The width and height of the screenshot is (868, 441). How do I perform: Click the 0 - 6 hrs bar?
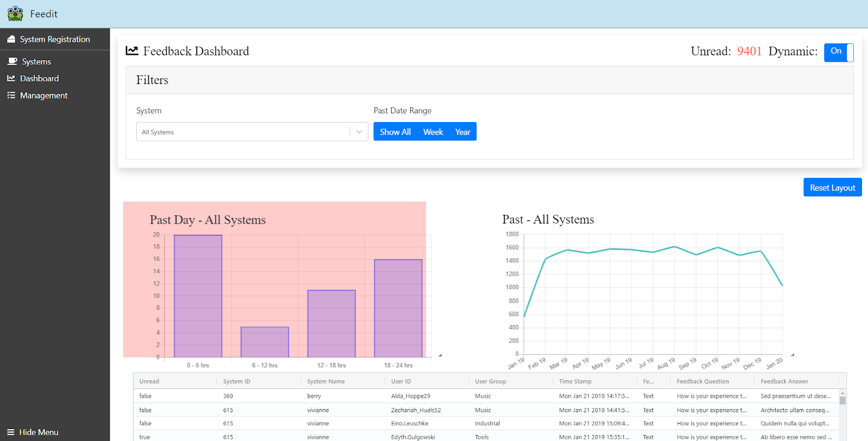(x=198, y=296)
